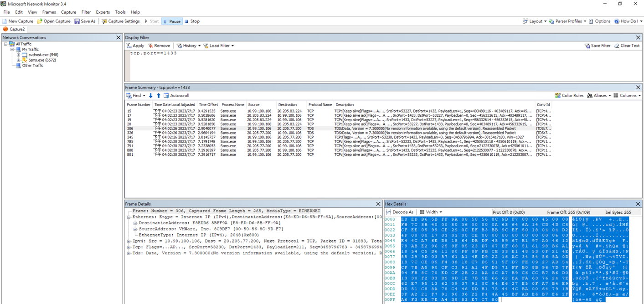Viewport: 644px width, 304px height.
Task: Click the Start capture button
Action: pos(151,21)
